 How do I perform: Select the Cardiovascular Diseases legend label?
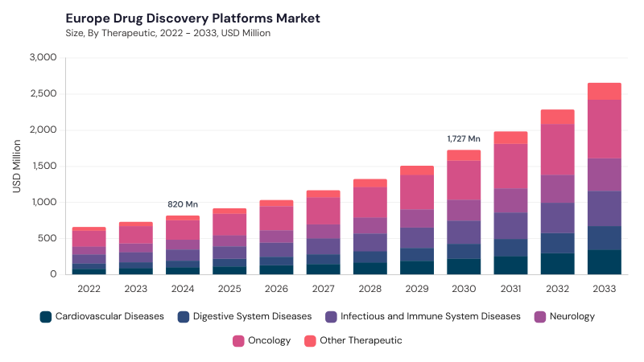109,316
